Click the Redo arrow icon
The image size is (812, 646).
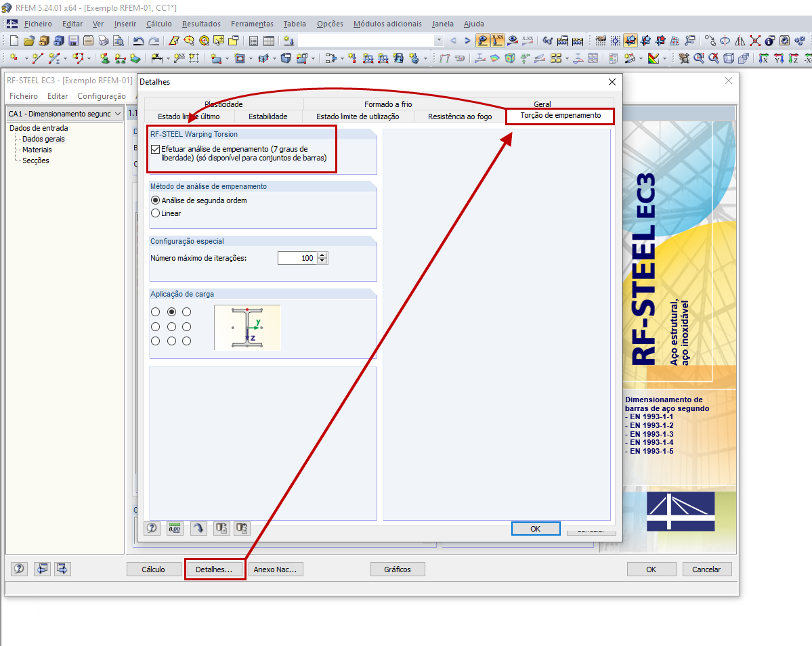pos(154,41)
